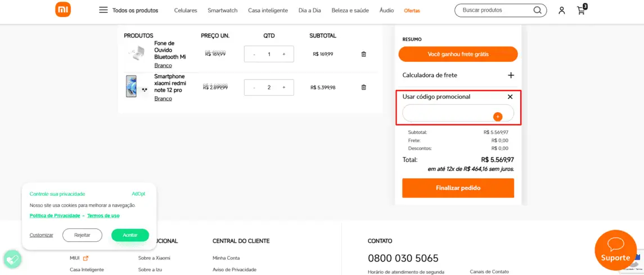Open Fone de Ouvido product thumbnail
The image size is (644, 275).
(x=137, y=54)
